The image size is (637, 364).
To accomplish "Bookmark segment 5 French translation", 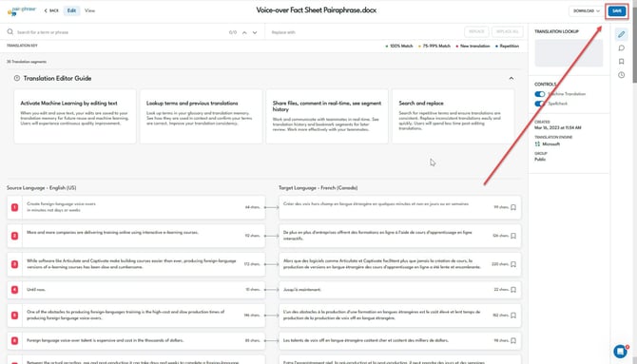I will tap(513, 316).
